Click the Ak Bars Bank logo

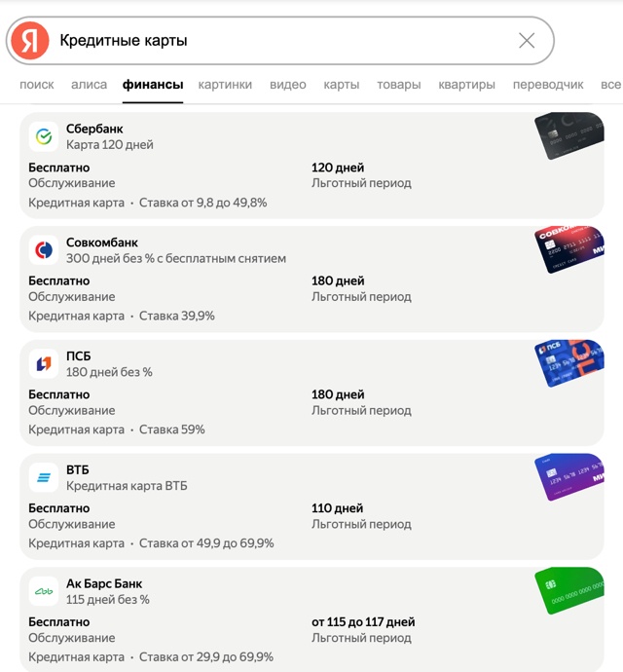point(44,591)
